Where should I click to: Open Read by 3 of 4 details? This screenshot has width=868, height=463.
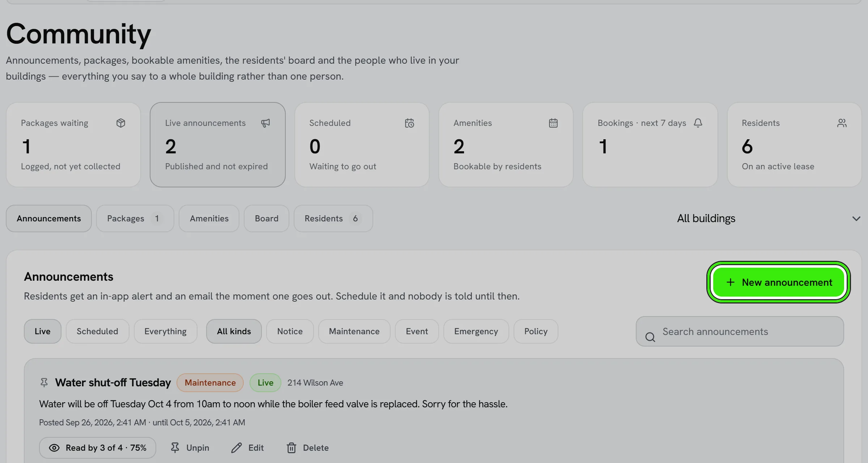pyautogui.click(x=98, y=448)
